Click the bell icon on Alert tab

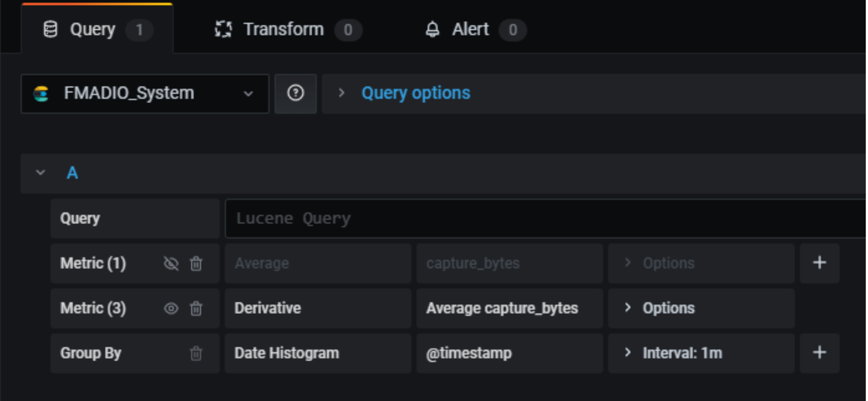coord(432,29)
